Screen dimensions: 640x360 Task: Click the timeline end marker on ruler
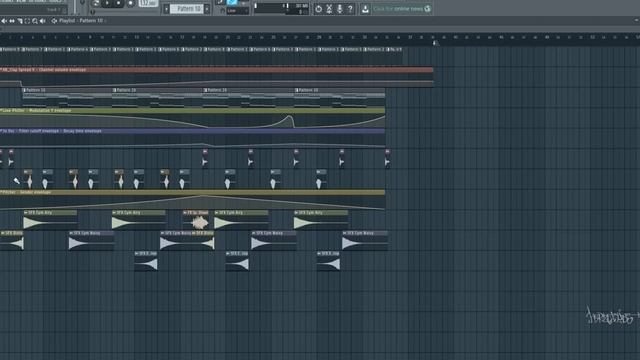434,42
